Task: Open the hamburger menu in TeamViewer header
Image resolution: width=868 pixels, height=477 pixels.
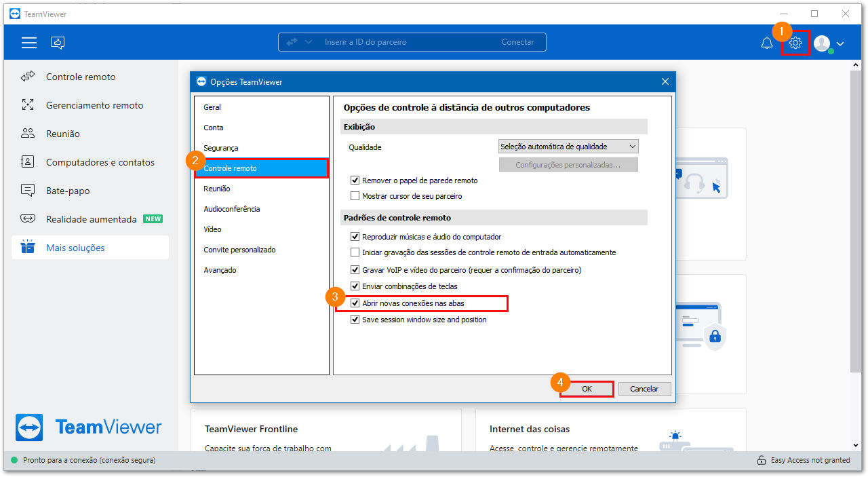Action: [29, 43]
